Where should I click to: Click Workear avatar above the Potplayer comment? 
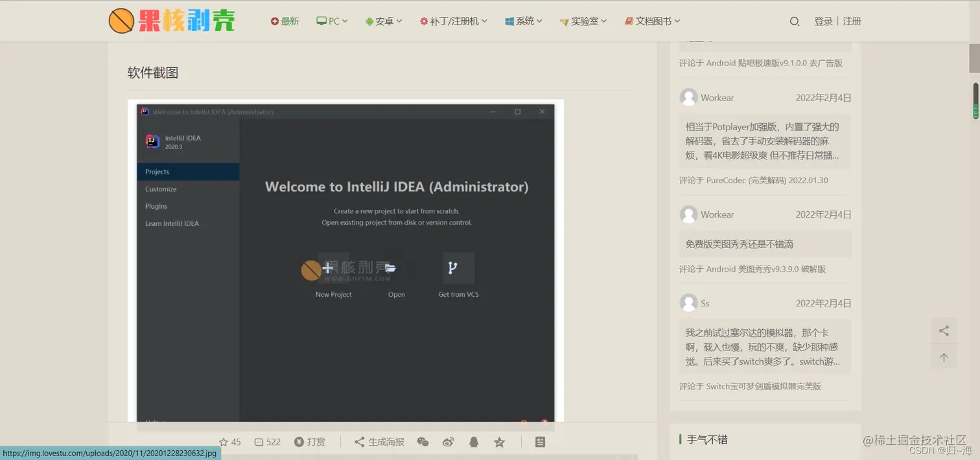[688, 97]
